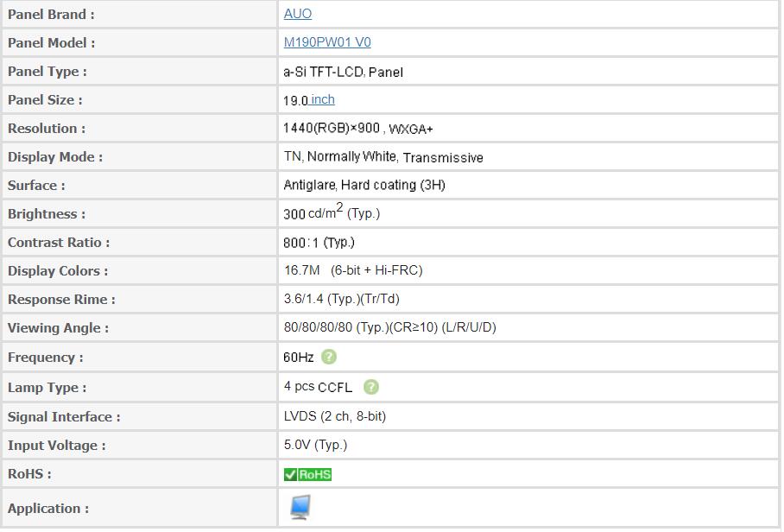Click the LVDS signal interface value
This screenshot has height=532, width=784.
pyautogui.click(x=334, y=417)
